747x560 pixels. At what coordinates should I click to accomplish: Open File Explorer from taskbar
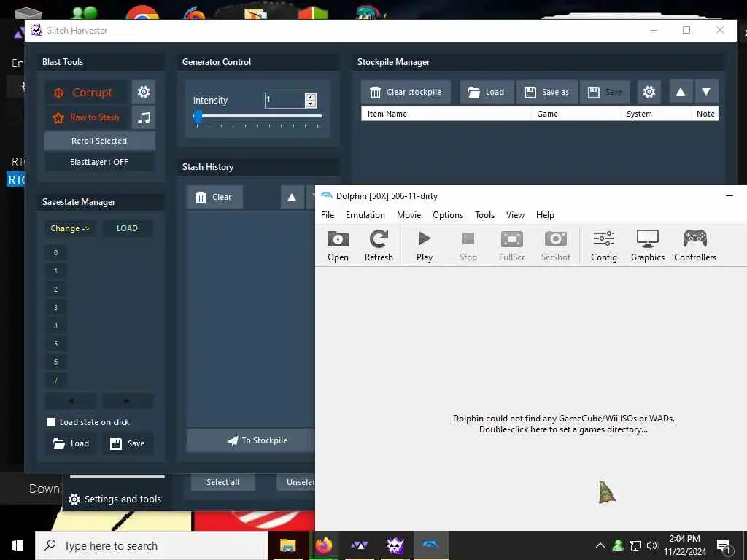(x=287, y=545)
